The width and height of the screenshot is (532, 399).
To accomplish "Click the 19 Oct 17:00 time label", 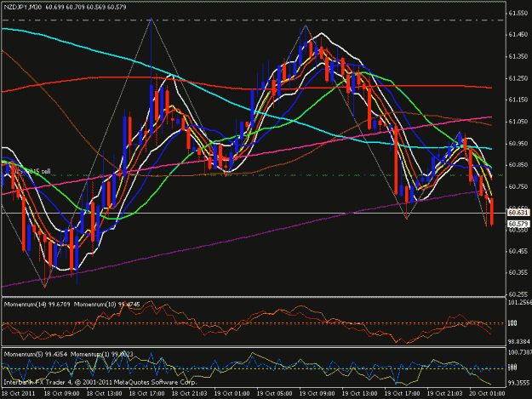I will click(x=402, y=394).
